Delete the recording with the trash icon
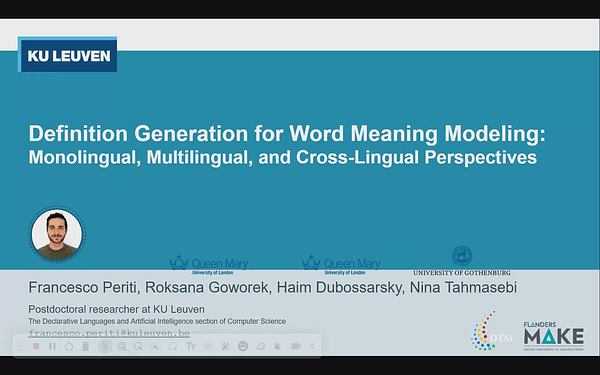 86,346
